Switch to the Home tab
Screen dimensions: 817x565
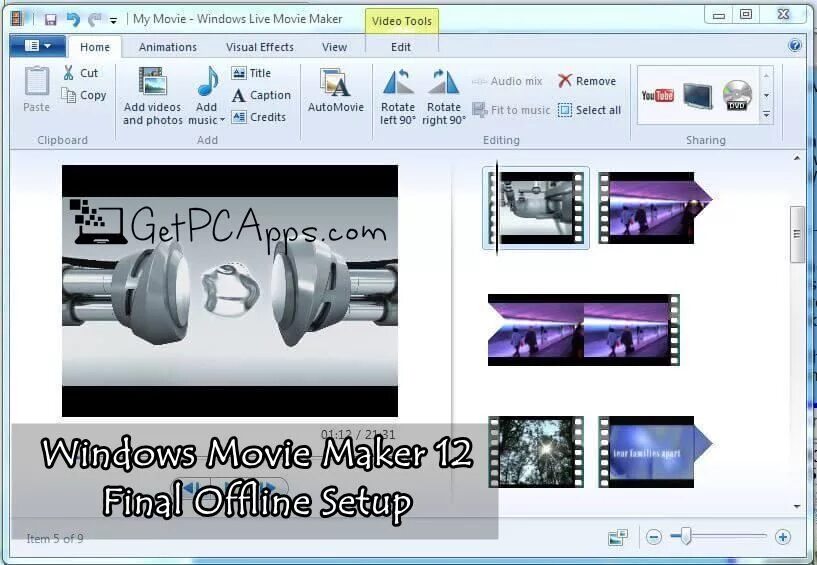95,47
